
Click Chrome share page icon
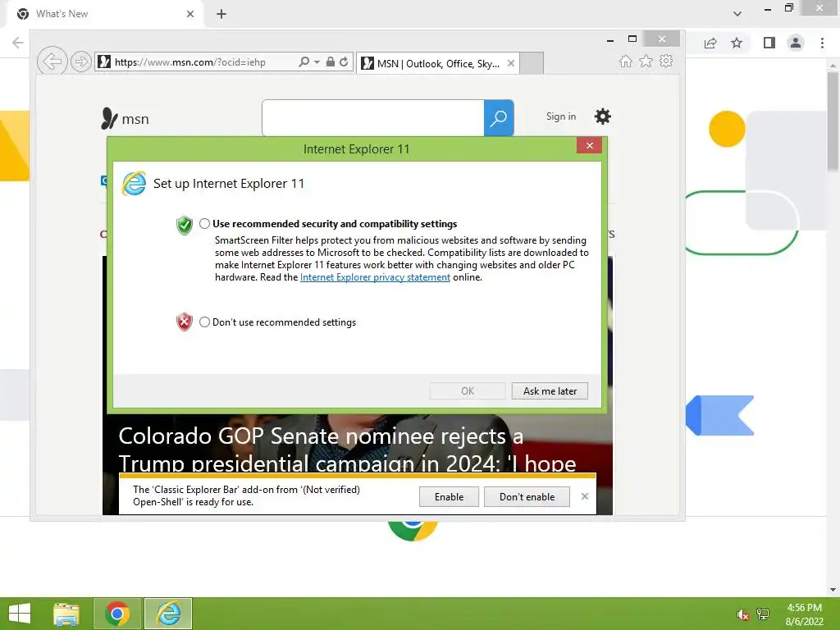[x=710, y=43]
